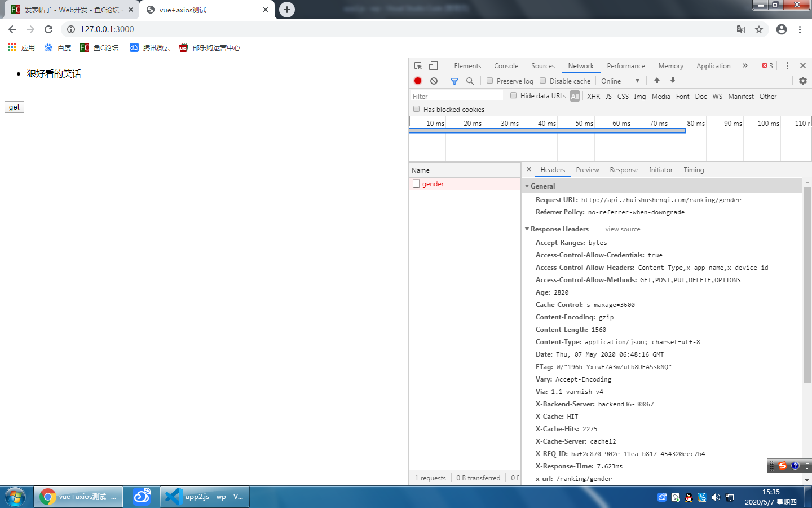Screen dimensions: 812x508
Task: Select the inspect element picker icon
Action: click(418, 65)
